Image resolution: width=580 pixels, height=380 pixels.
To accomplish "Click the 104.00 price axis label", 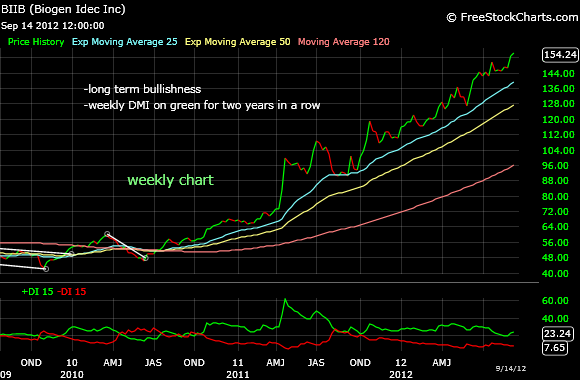I will pyautogui.click(x=558, y=151).
